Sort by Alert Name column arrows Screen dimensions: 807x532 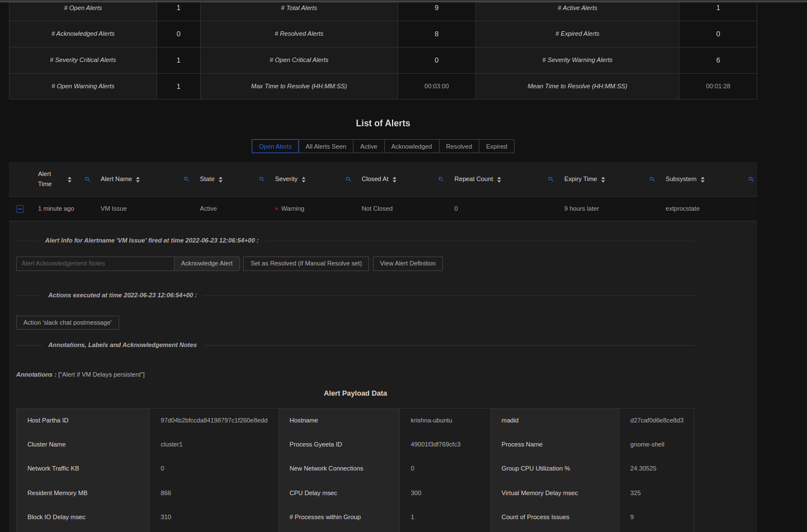point(138,179)
